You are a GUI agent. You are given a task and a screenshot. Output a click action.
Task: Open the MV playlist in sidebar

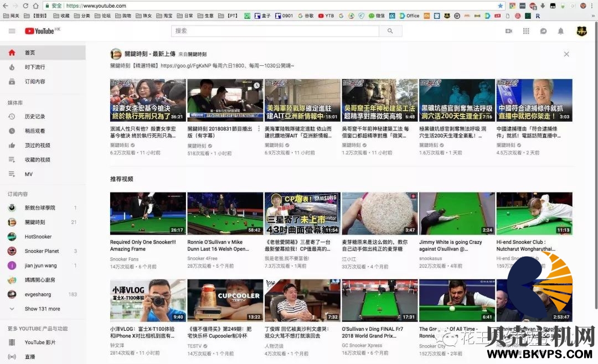point(43,174)
